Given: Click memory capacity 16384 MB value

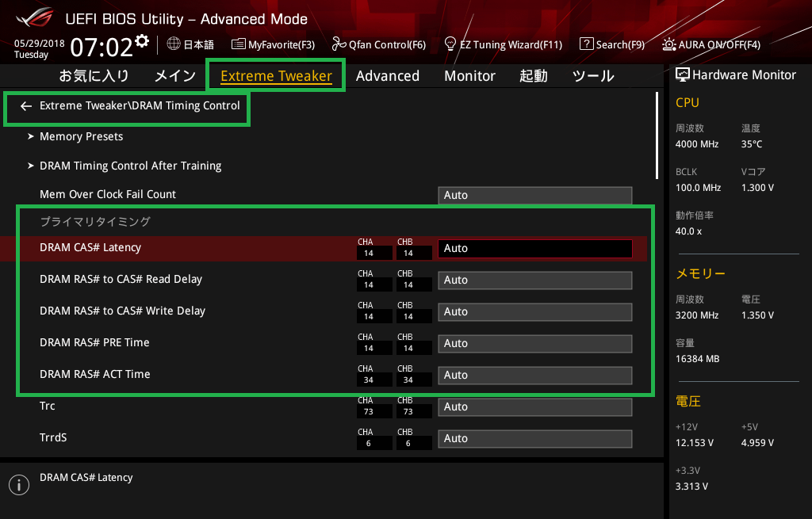Looking at the screenshot, I should click(x=697, y=359).
